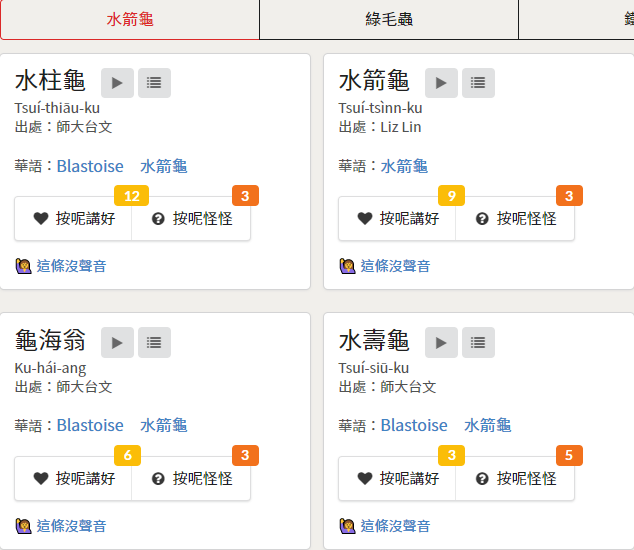This screenshot has height=550, width=634.
Task: Like 水柱龜 with 按呢講好 button
Action: point(74,219)
